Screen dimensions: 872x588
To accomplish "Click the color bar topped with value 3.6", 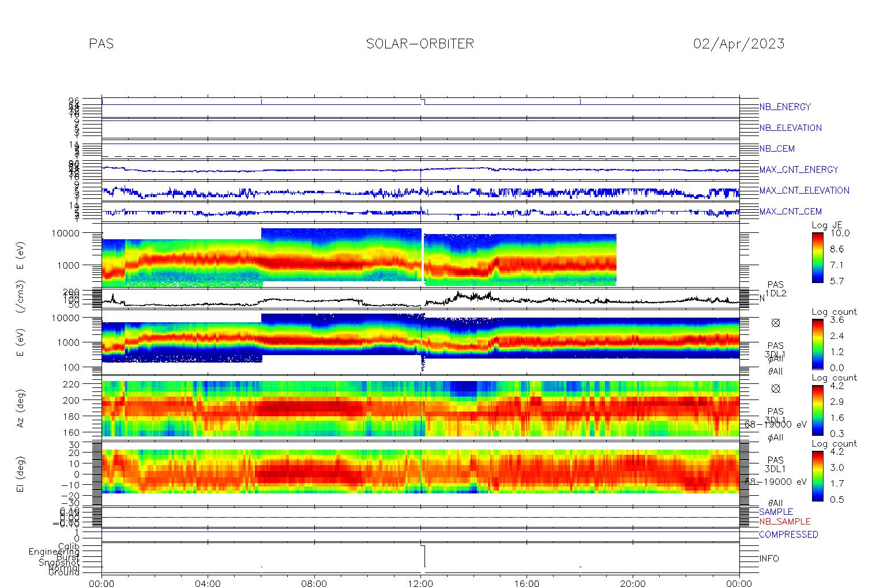I will tap(818, 344).
